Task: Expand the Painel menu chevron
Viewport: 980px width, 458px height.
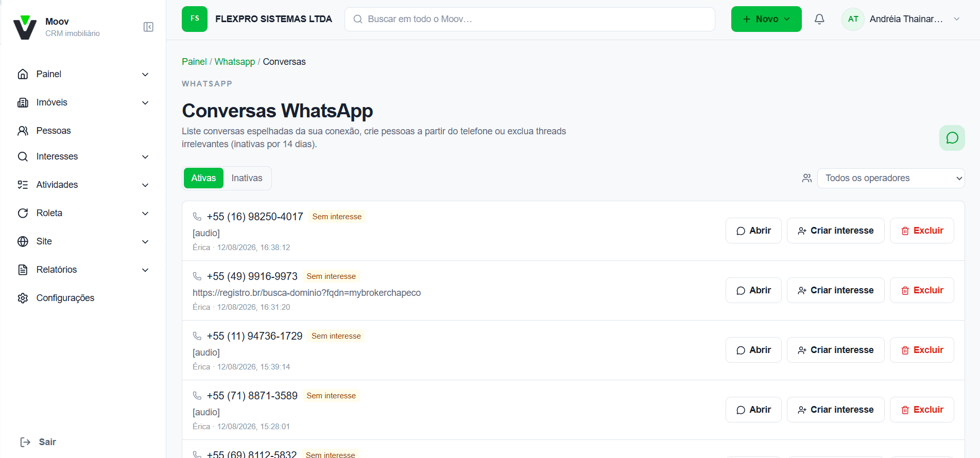Action: 145,74
